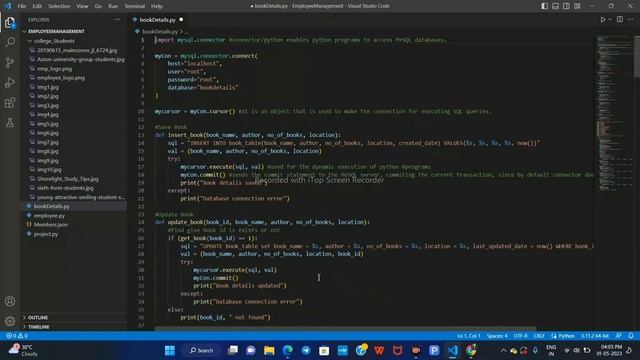
Task: Open the Run menu
Action: tap(113, 6)
